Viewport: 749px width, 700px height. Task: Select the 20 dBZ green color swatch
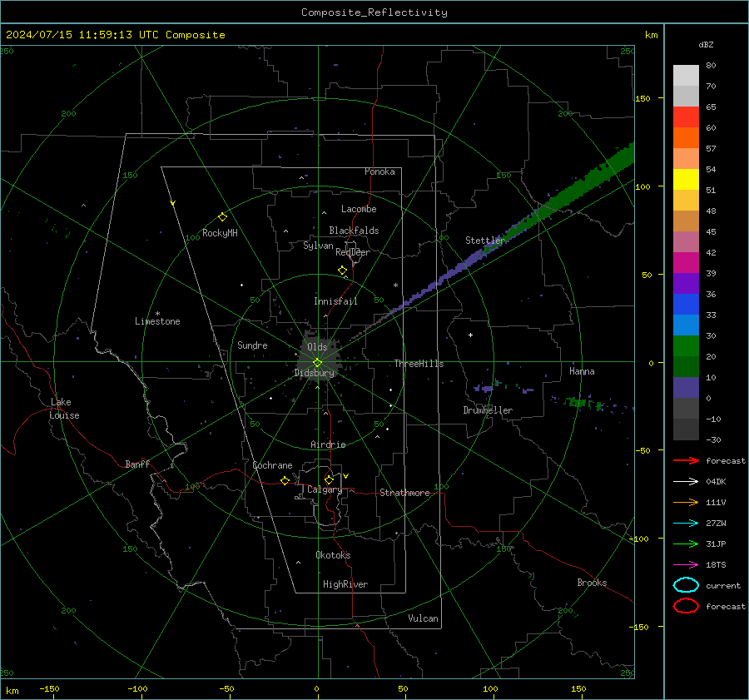coord(686,346)
